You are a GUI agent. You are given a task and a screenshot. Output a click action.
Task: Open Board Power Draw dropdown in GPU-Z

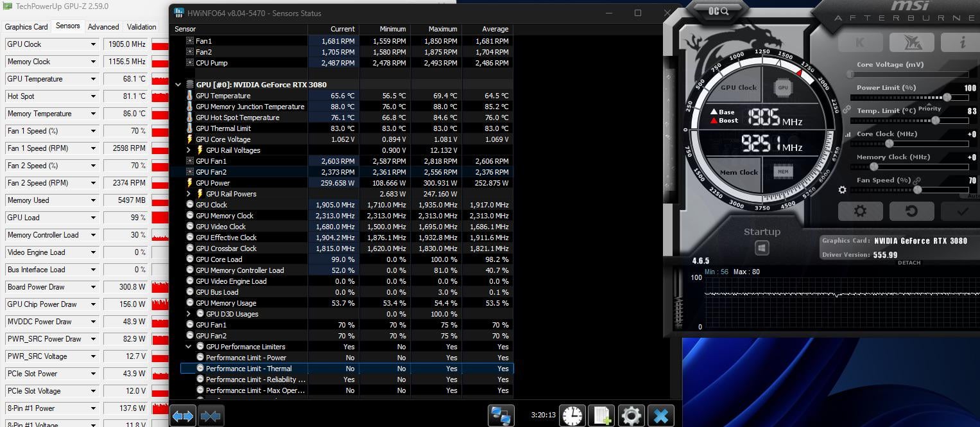[x=93, y=287]
